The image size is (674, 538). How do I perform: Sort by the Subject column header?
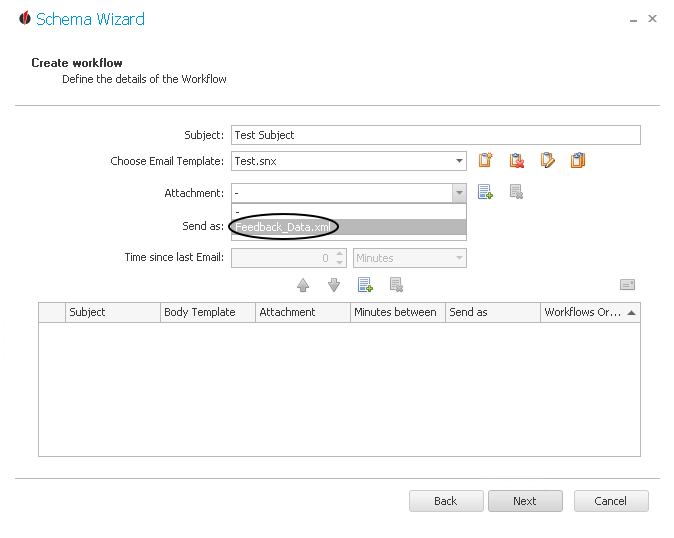tap(113, 312)
